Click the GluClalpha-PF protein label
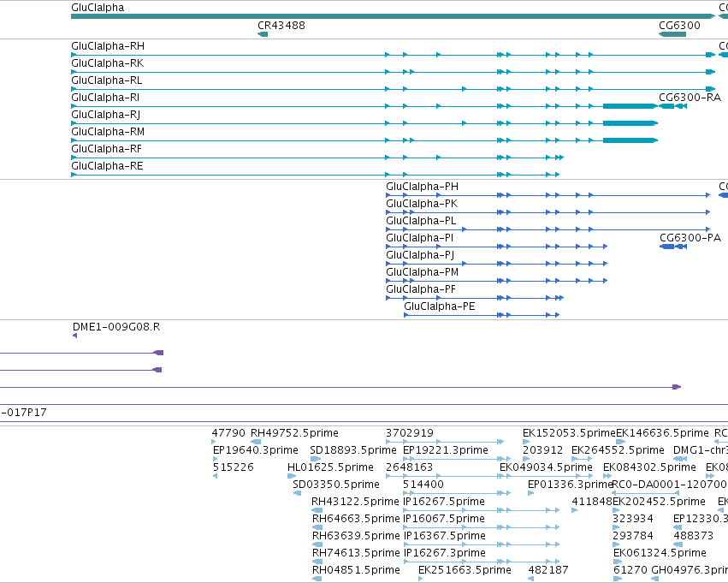 [x=421, y=289]
